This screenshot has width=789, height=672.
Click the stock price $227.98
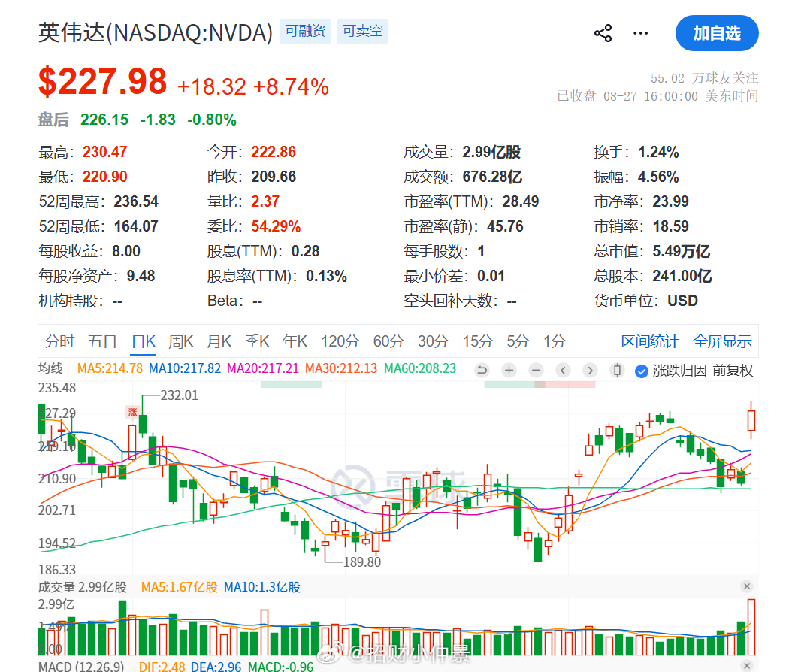102,81
